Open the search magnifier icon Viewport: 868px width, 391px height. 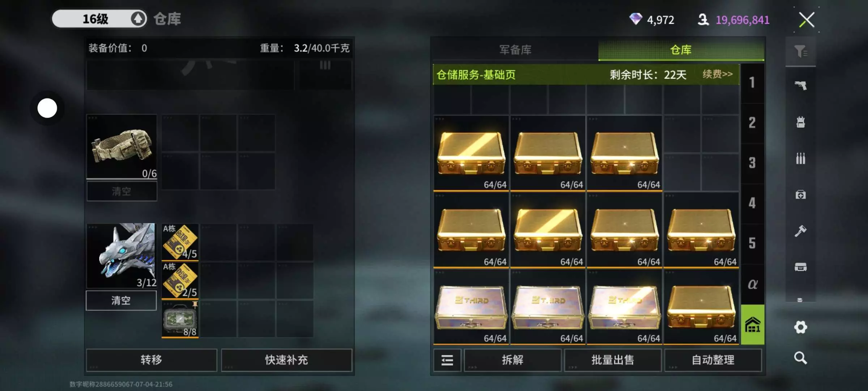pyautogui.click(x=800, y=358)
